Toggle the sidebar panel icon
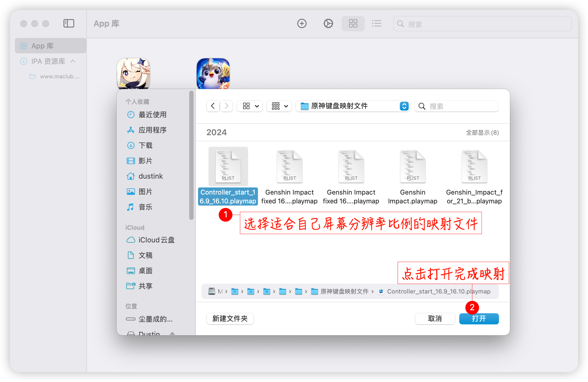 pos(69,24)
